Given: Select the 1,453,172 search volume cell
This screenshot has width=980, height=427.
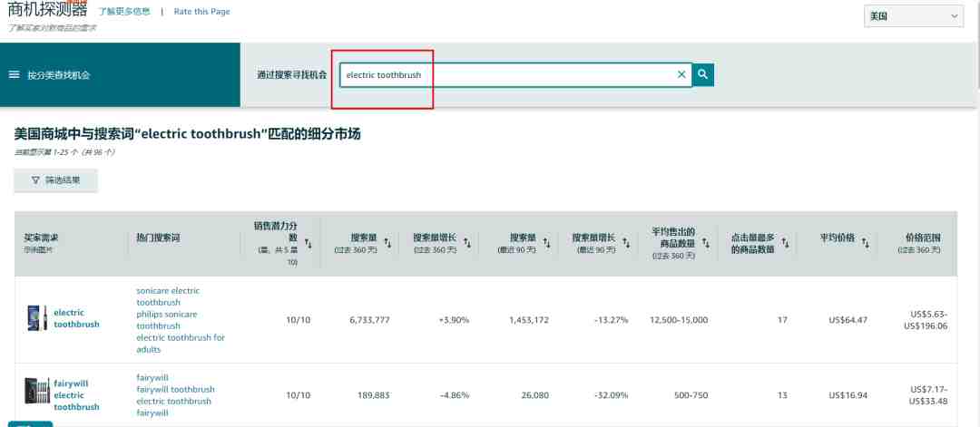Looking at the screenshot, I should pyautogui.click(x=529, y=320).
